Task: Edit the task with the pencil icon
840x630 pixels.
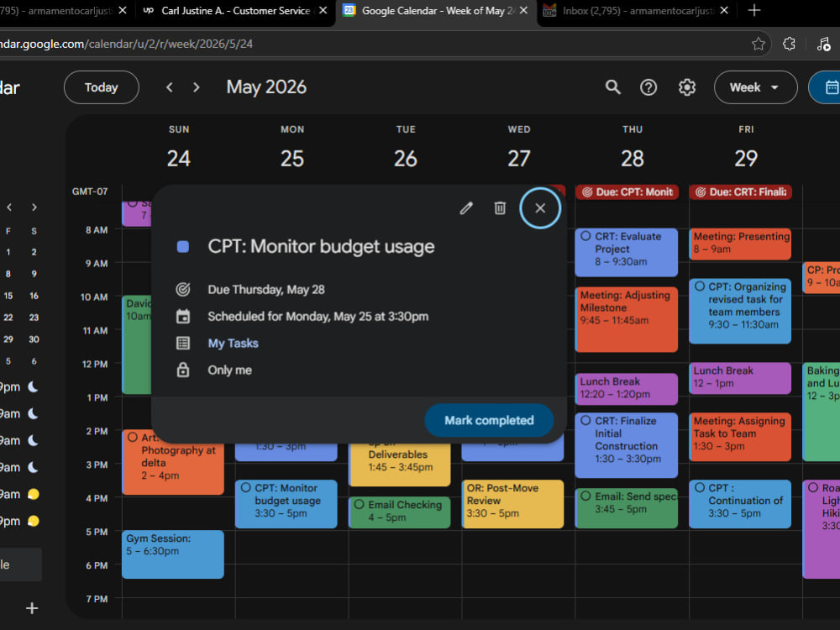Action: tap(466, 207)
